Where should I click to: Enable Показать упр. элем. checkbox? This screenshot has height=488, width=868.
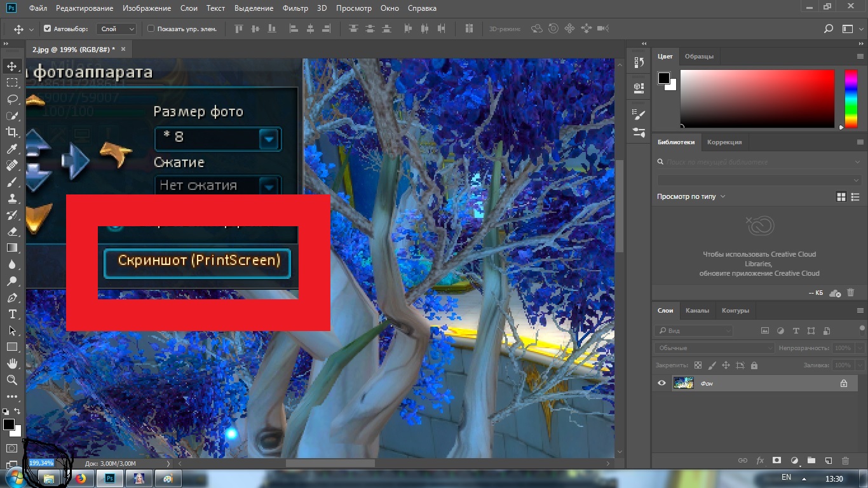click(x=151, y=29)
